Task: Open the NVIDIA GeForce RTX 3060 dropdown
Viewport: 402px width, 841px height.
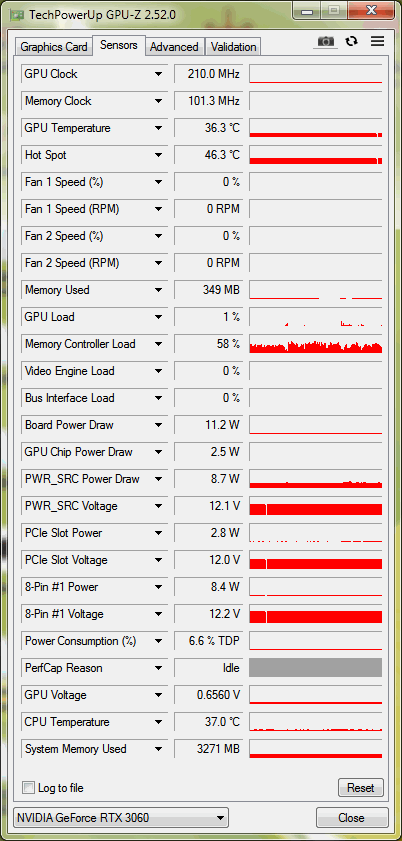Action: [121, 817]
